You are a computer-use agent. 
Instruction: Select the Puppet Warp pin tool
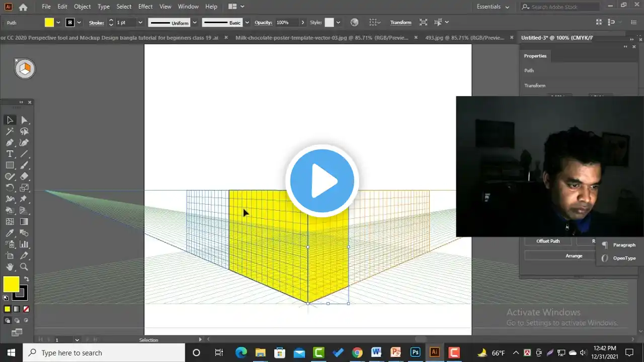coord(24,199)
